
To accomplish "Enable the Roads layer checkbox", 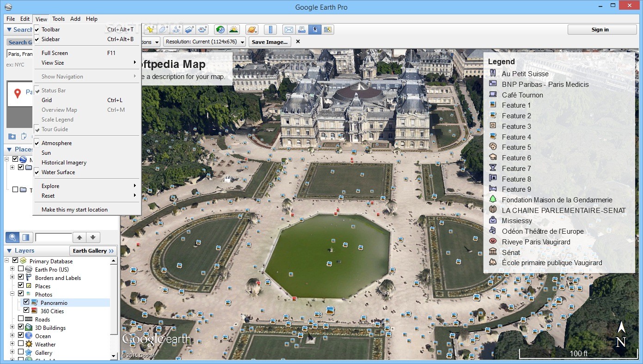I will click(21, 319).
